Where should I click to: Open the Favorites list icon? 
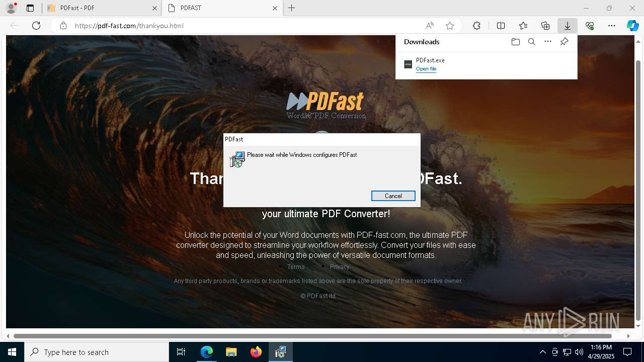pyautogui.click(x=523, y=26)
